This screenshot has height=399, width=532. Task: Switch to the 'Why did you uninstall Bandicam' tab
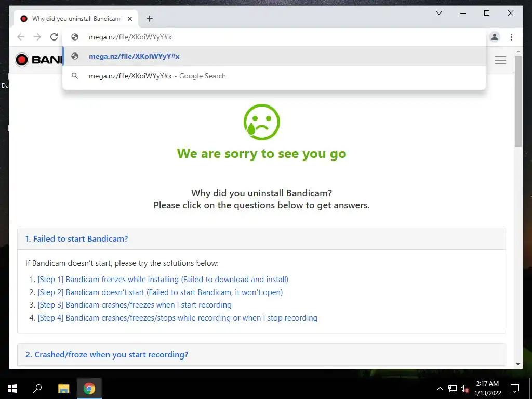click(76, 19)
